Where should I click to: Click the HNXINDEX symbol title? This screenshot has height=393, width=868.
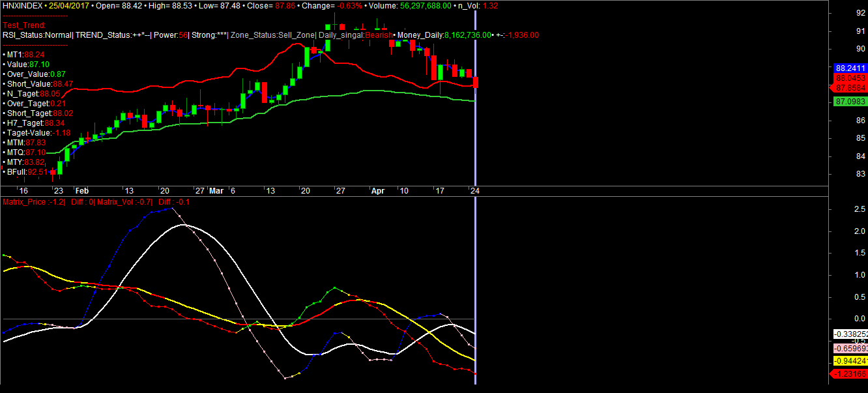pyautogui.click(x=22, y=5)
